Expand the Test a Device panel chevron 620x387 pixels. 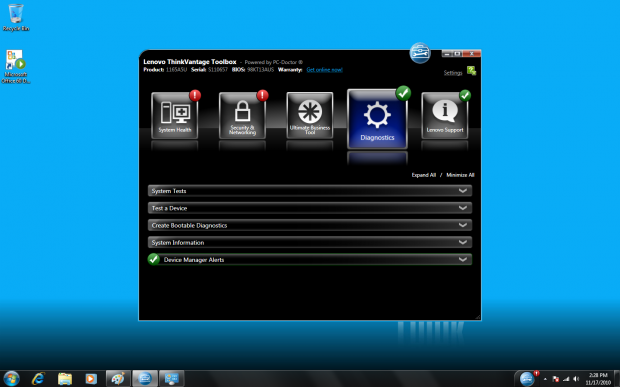click(x=463, y=208)
